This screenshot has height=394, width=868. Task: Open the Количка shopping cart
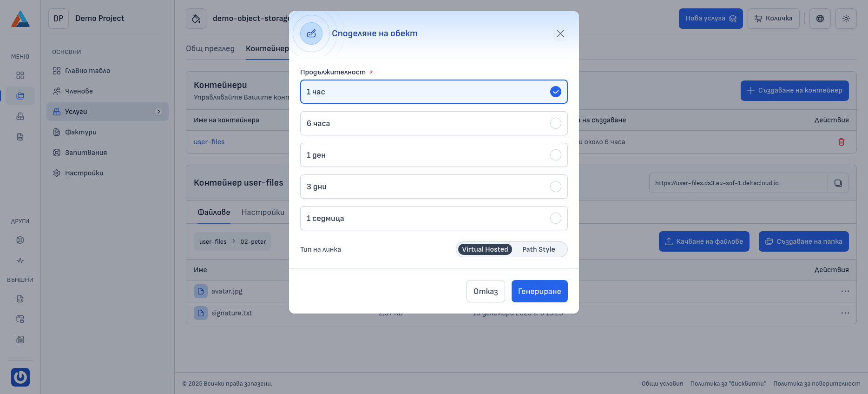pos(773,19)
